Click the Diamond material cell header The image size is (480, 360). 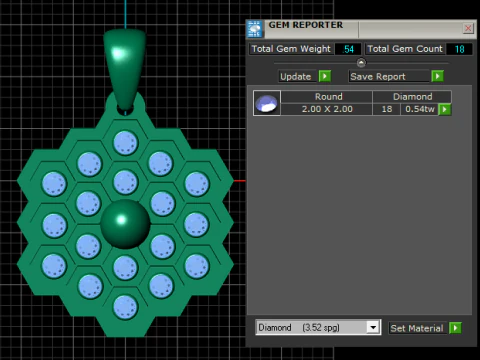[412, 97]
